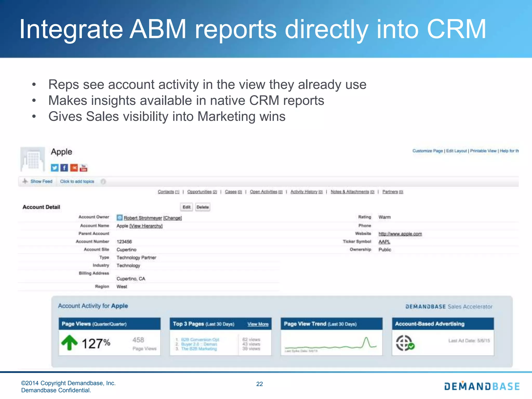Open the Buyer 2.0 page link

tap(199, 344)
